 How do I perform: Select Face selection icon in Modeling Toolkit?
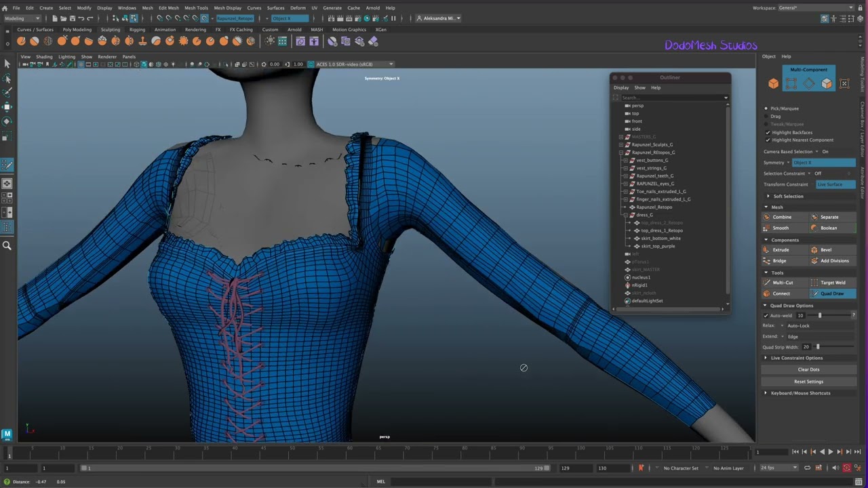pyautogui.click(x=827, y=83)
